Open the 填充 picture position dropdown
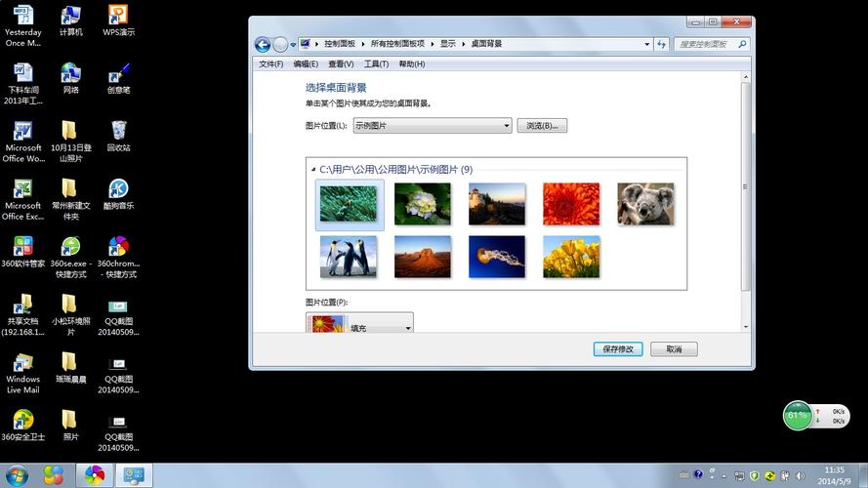 click(x=359, y=323)
